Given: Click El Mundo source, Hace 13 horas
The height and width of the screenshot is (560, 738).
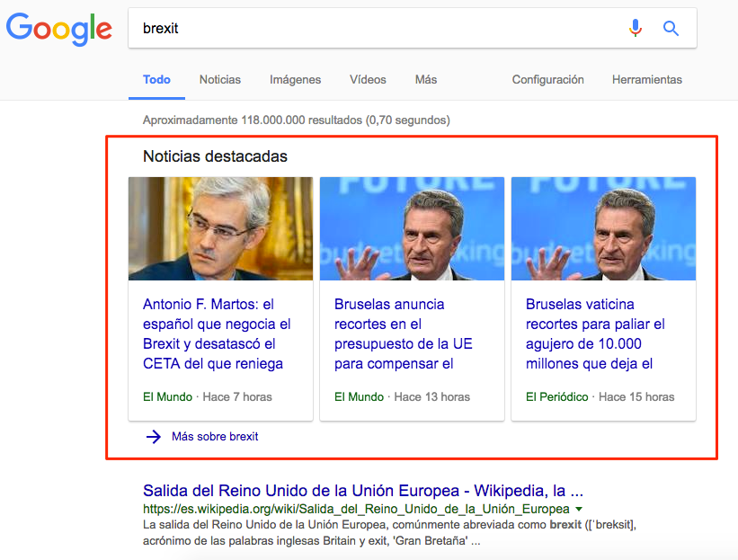Looking at the screenshot, I should [359, 396].
